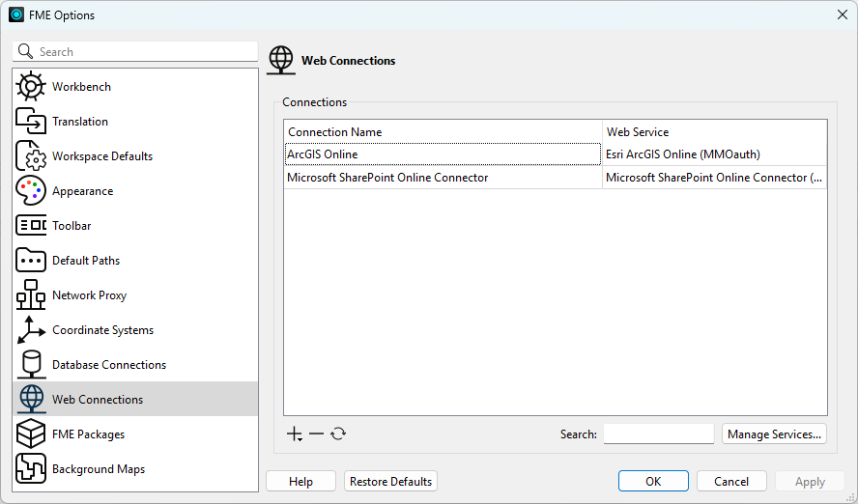
Task: Refresh the connections list
Action: (338, 434)
